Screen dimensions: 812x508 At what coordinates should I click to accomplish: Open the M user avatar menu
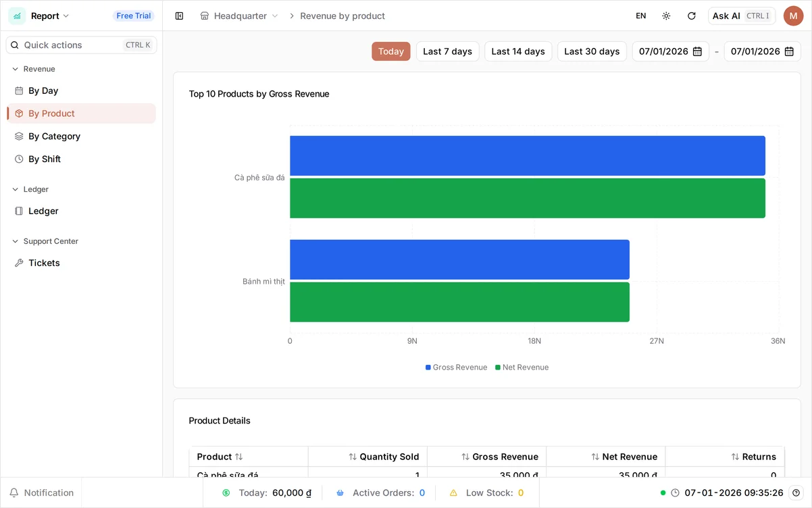coord(793,16)
